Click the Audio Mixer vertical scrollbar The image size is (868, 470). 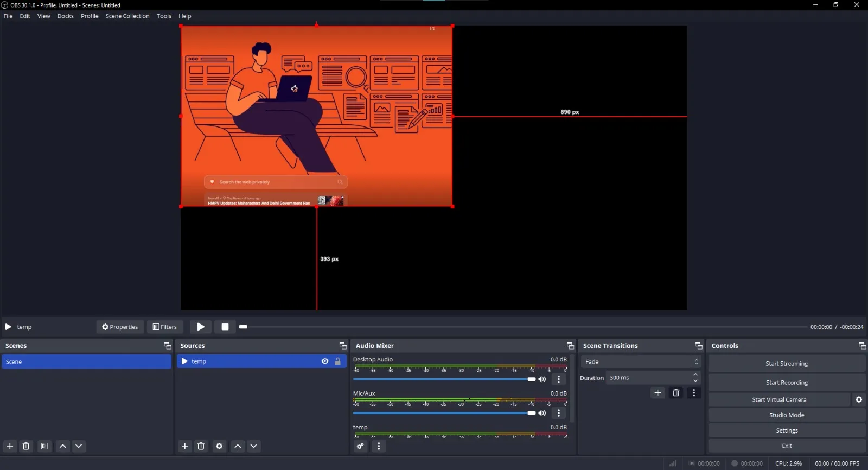click(x=572, y=389)
